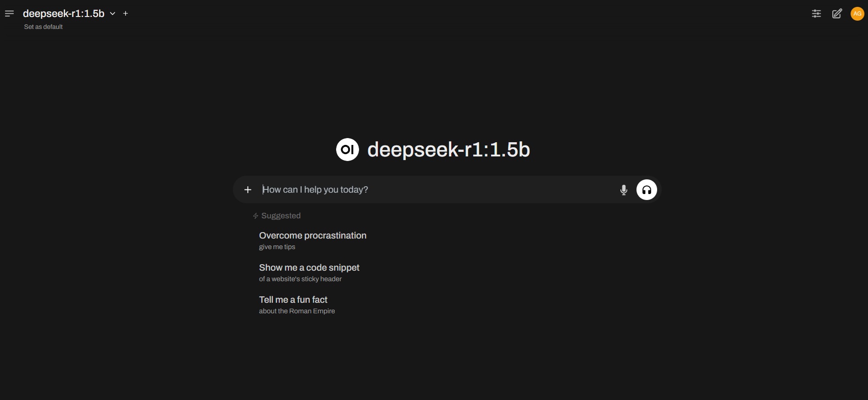This screenshot has height=400, width=868.
Task: Add another model with the plus icon
Action: point(126,14)
